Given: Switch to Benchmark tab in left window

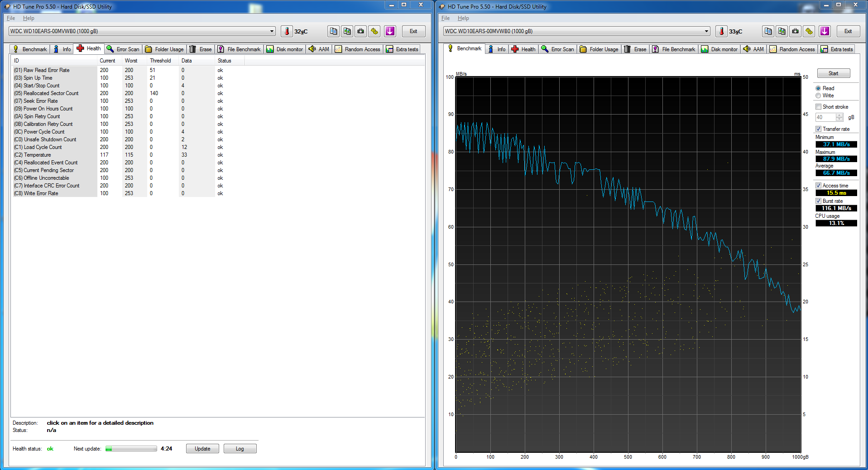Looking at the screenshot, I should coord(30,49).
